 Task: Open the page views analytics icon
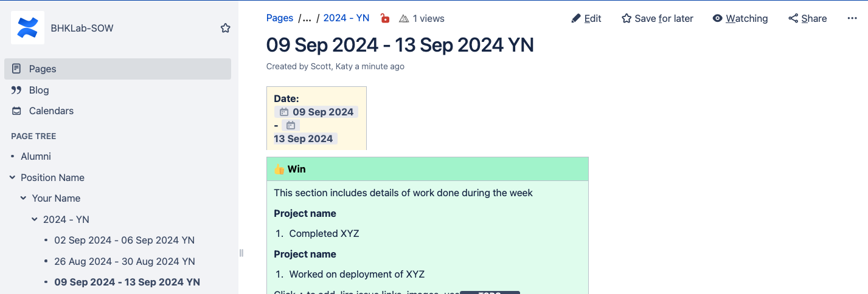coord(404,19)
